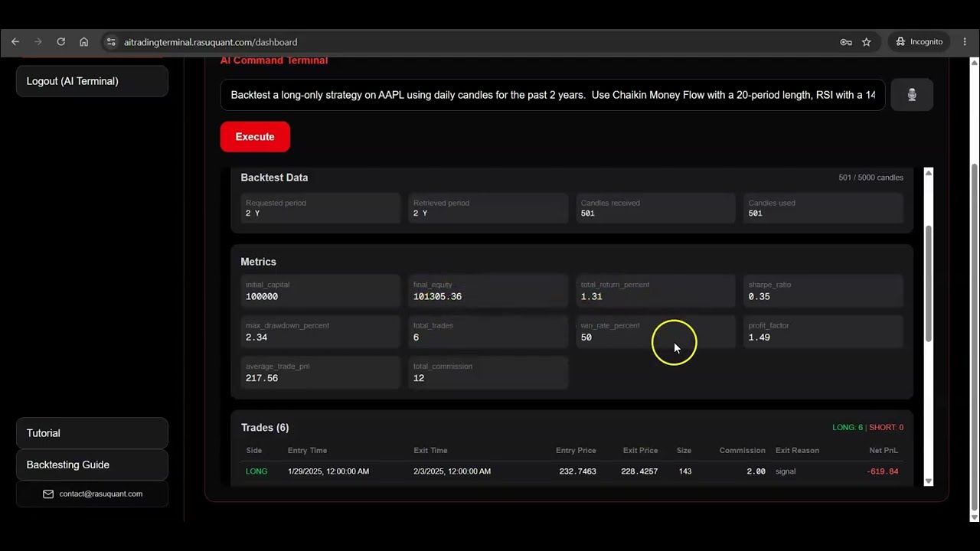Click the envelope icon beside contact email
The height and width of the screenshot is (551, 980).
point(48,494)
